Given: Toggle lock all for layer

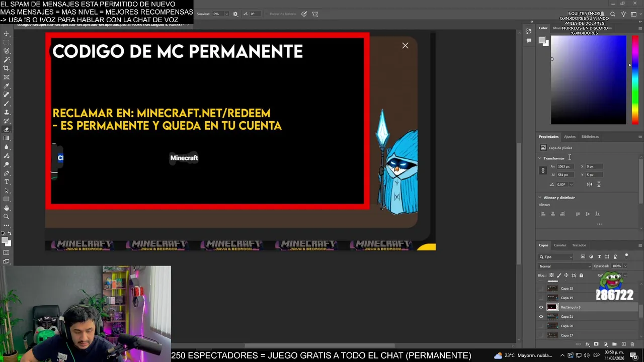Looking at the screenshot, I should coord(581,276).
